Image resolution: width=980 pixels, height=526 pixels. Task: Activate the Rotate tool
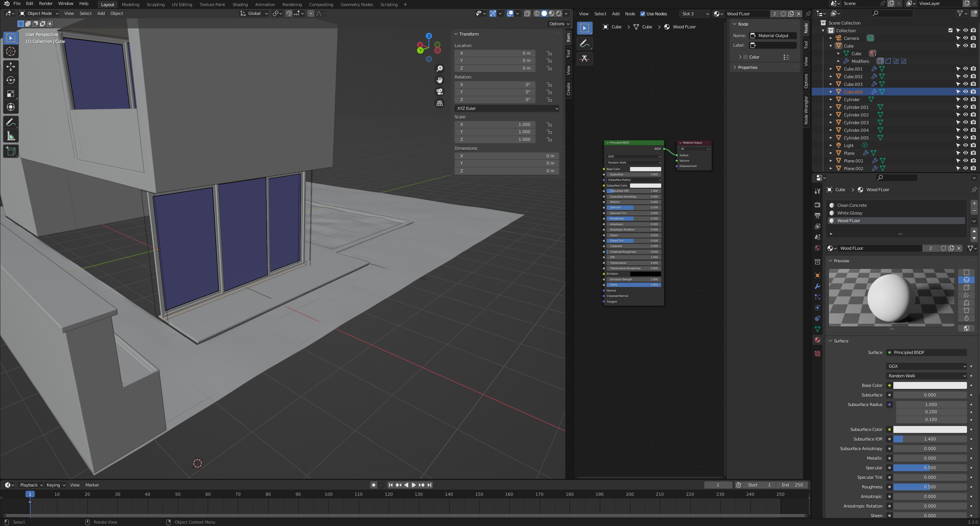coord(11,80)
